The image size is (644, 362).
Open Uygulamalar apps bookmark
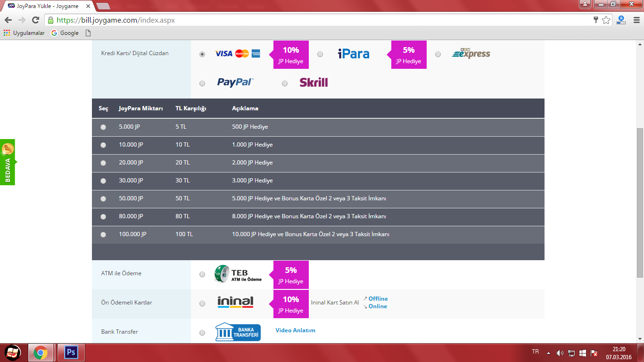(x=24, y=33)
